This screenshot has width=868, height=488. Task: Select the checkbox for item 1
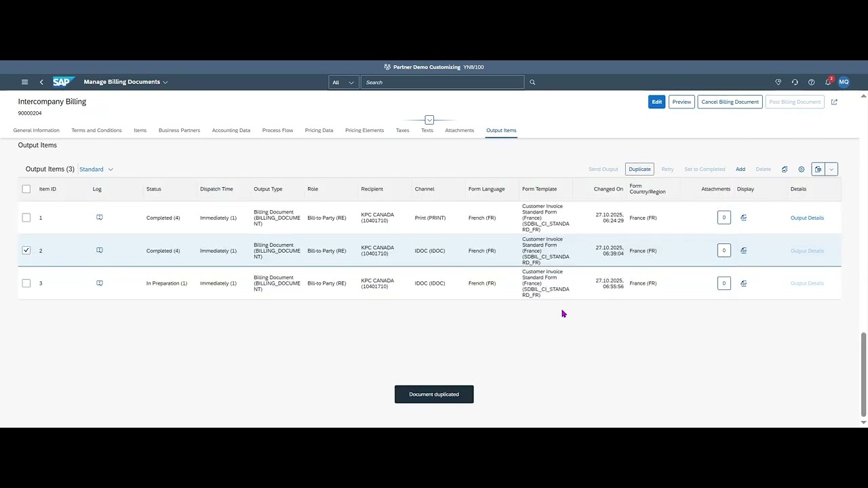click(26, 218)
